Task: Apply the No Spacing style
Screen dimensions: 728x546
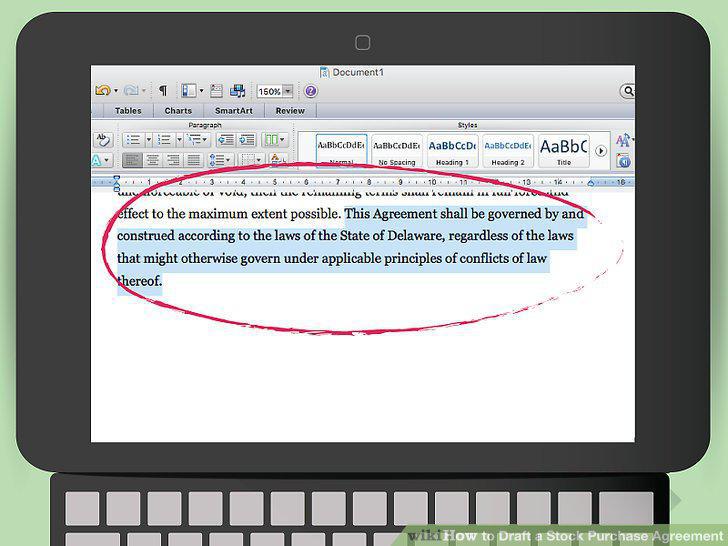Action: (x=396, y=151)
